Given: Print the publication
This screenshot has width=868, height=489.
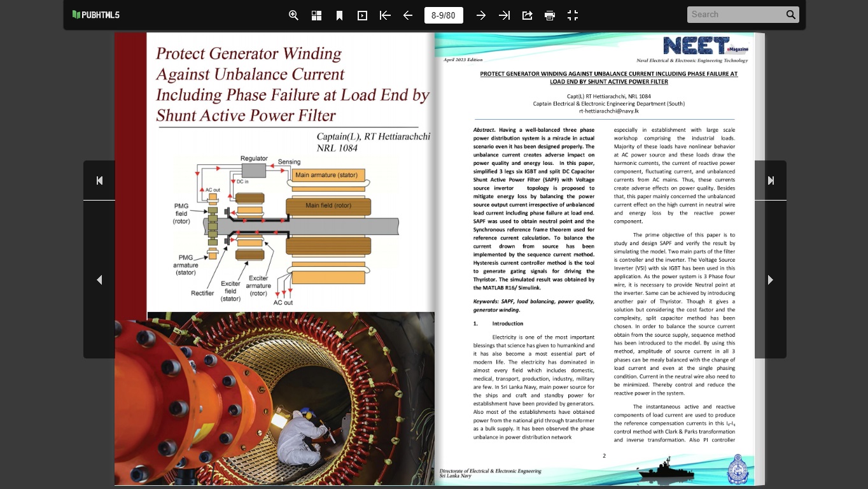Looking at the screenshot, I should click(550, 15).
